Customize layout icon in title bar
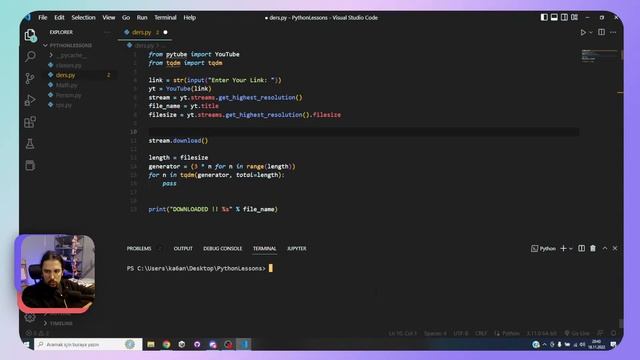Screen dimensions: 640x360 [x=575, y=18]
